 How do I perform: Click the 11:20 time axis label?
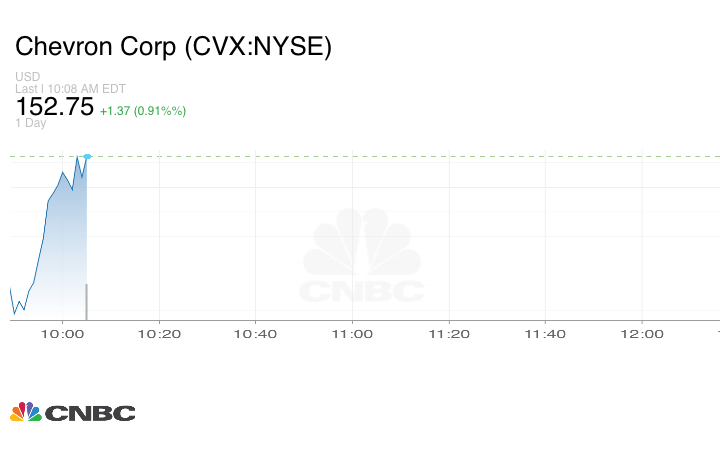tap(449, 334)
